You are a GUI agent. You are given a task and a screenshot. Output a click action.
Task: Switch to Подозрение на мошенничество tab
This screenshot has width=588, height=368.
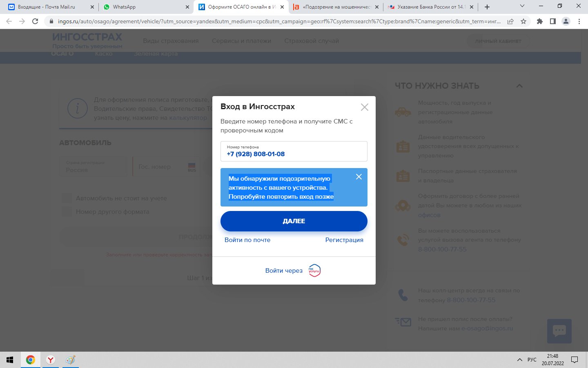[336, 7]
